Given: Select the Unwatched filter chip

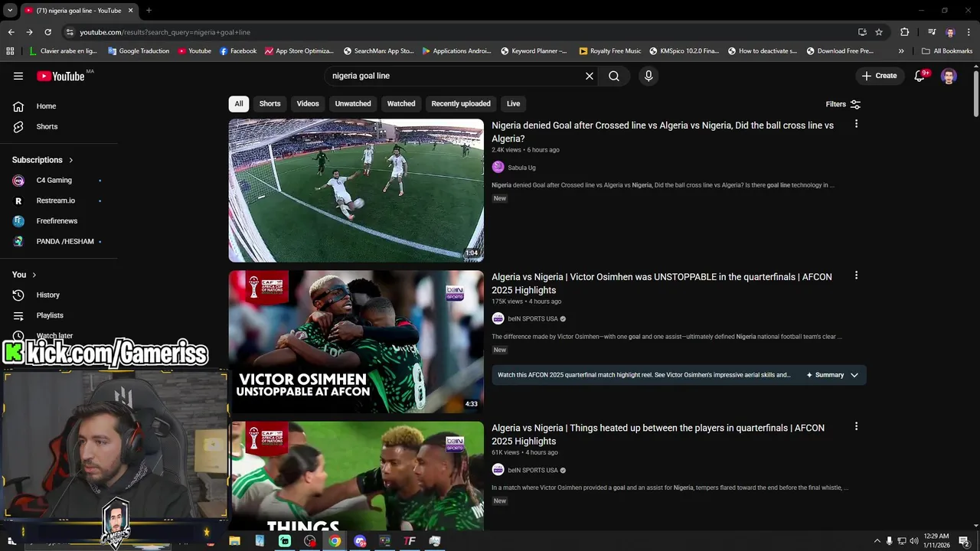Looking at the screenshot, I should click(x=353, y=104).
